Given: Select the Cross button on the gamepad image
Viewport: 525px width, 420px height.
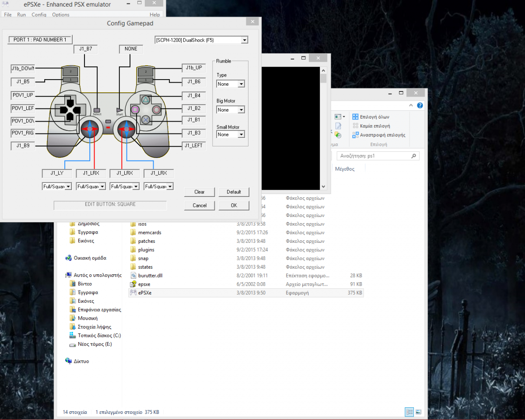Looking at the screenshot, I should click(146, 119).
